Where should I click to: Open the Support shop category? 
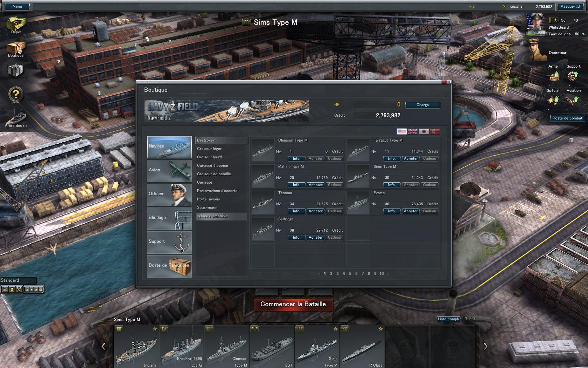[169, 243]
